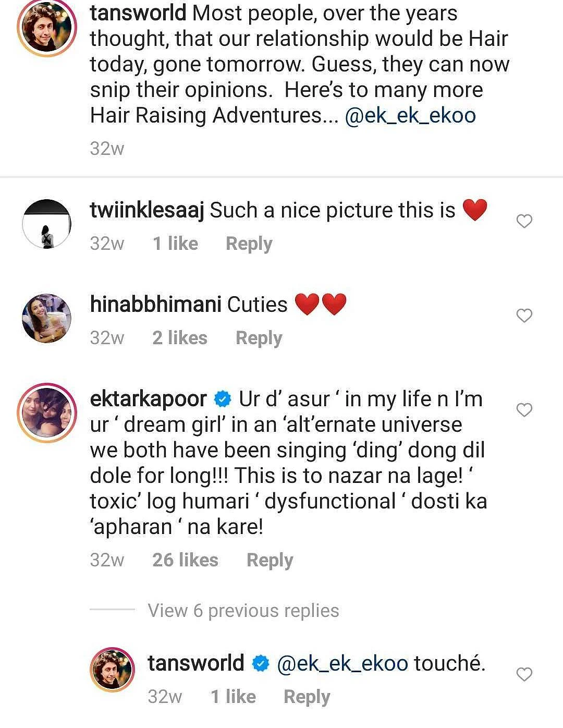Reply to ektarkapoor's comment

click(x=270, y=560)
